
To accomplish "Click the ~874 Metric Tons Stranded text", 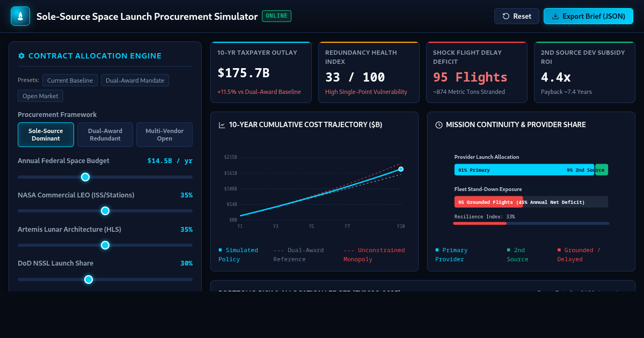I will pos(469,92).
